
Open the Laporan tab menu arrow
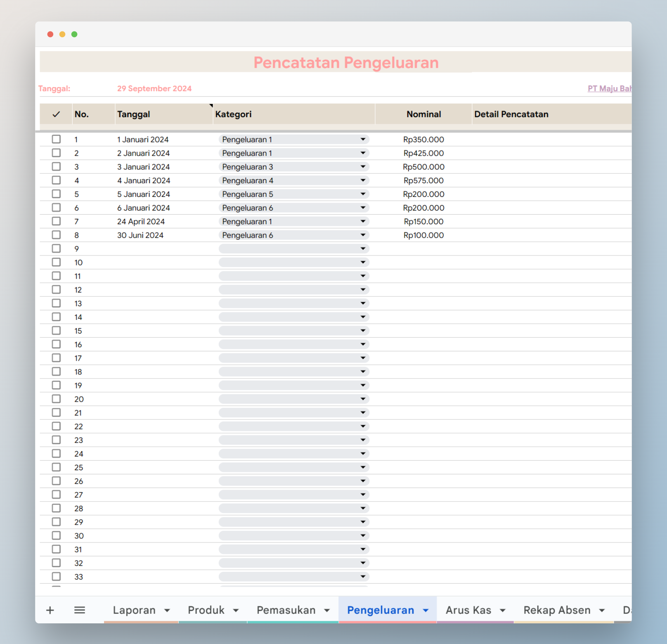point(167,611)
